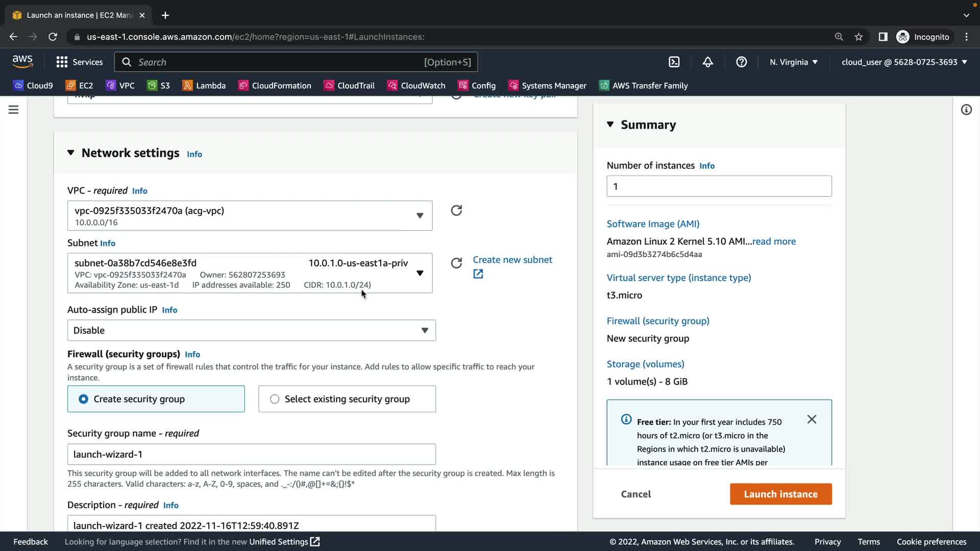This screenshot has height=551, width=980.
Task: Open the help question mark icon
Action: coord(741,62)
